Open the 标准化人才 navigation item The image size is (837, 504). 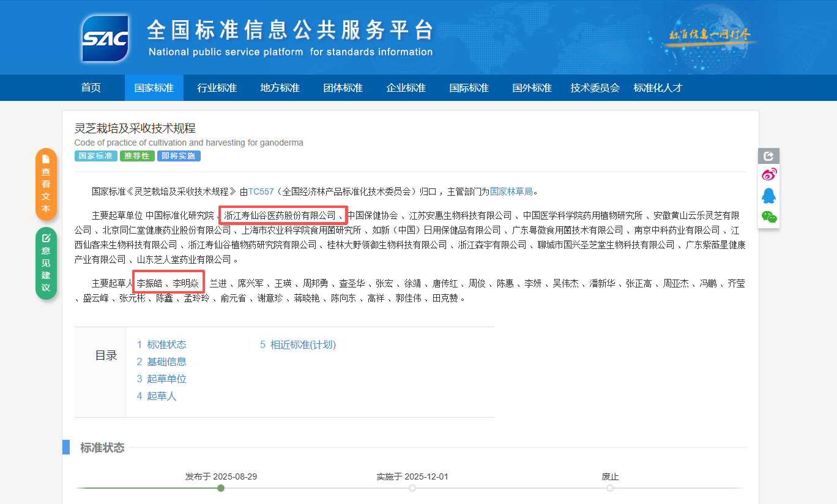[x=658, y=87]
